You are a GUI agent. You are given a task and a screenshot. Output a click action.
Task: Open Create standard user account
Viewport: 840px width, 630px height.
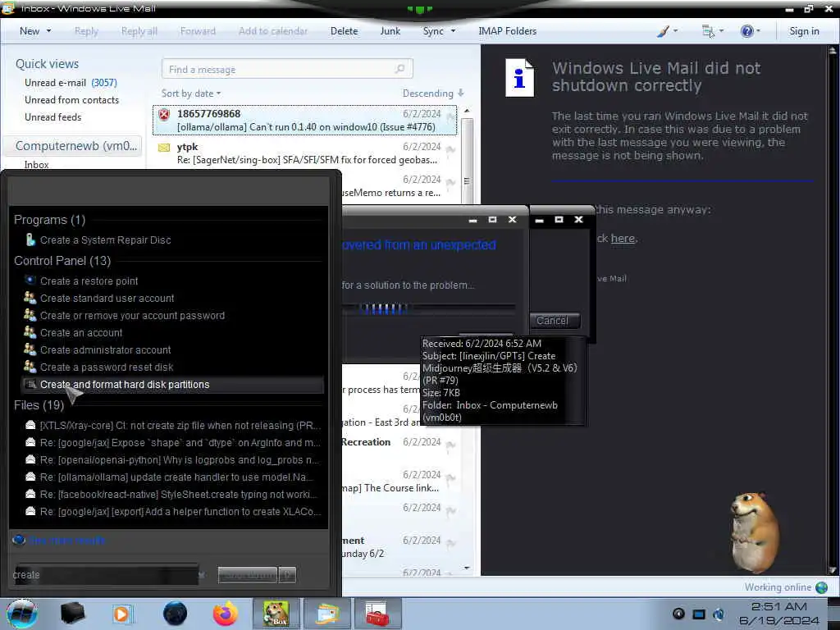107,298
